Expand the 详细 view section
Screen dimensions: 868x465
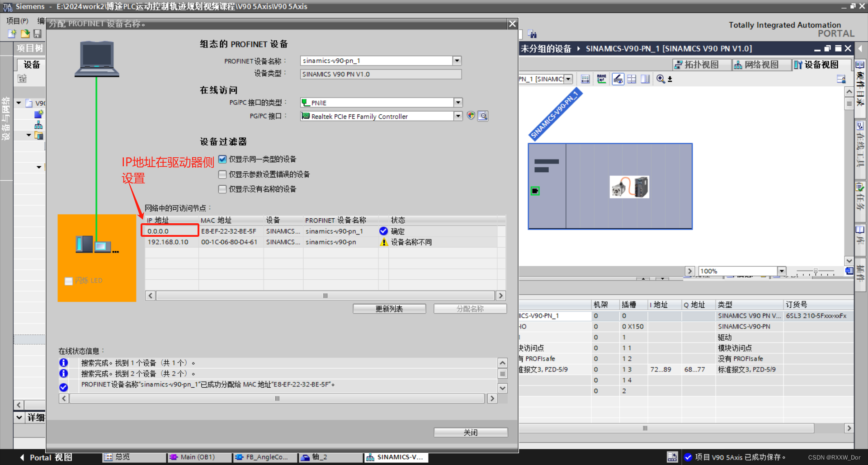[19, 417]
